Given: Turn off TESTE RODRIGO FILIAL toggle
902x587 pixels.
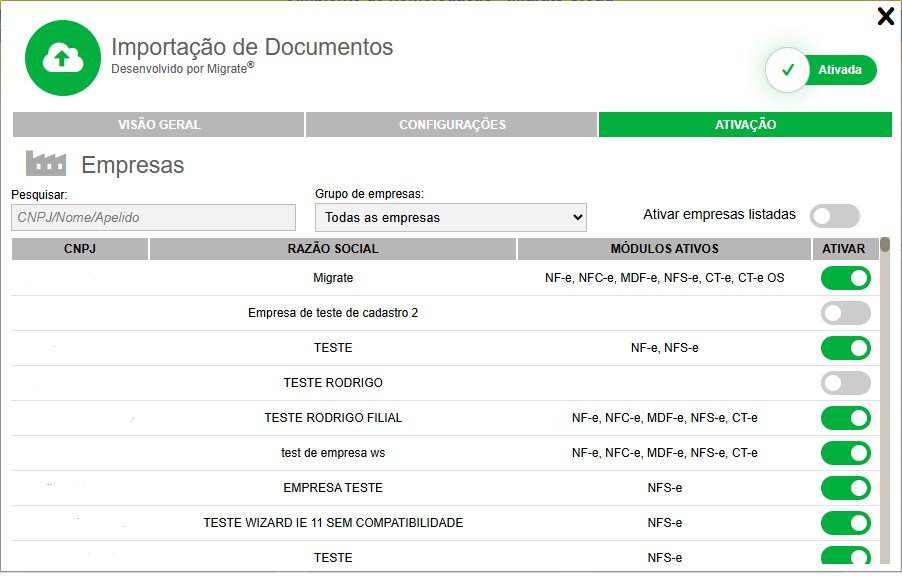Looking at the screenshot, I should (x=845, y=418).
